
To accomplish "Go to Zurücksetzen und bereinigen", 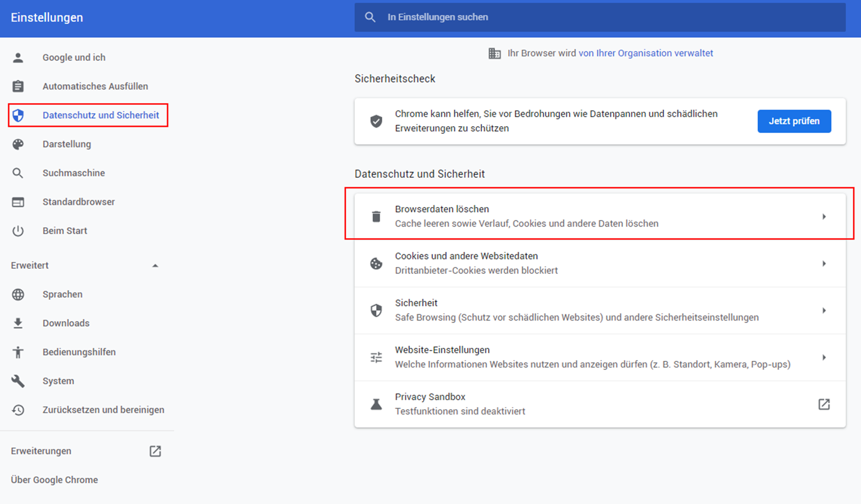I will tap(103, 410).
